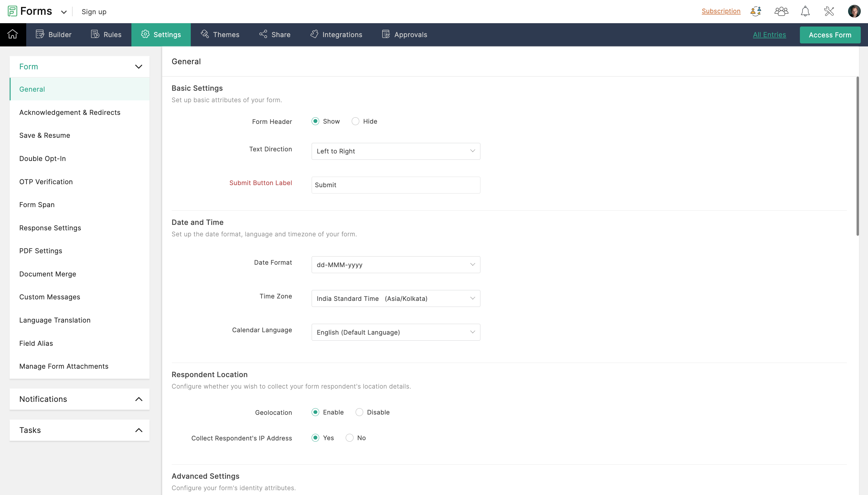Open the Calendar Language dropdown
The width and height of the screenshot is (868, 495).
(396, 332)
